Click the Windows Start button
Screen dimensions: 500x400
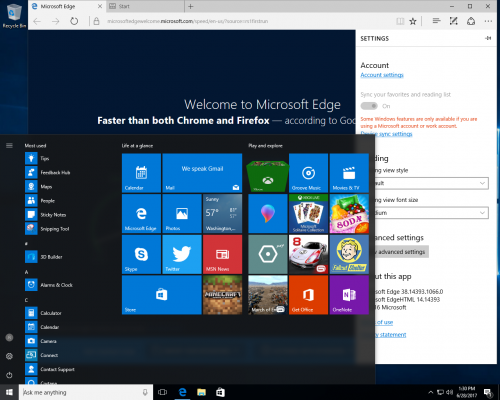click(9, 392)
